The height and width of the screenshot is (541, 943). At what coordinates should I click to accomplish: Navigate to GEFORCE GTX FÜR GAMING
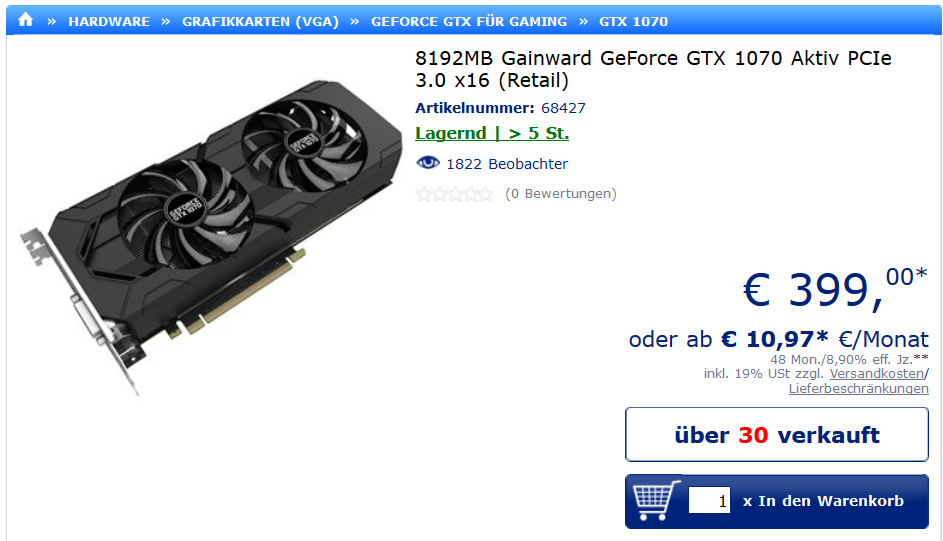click(469, 22)
